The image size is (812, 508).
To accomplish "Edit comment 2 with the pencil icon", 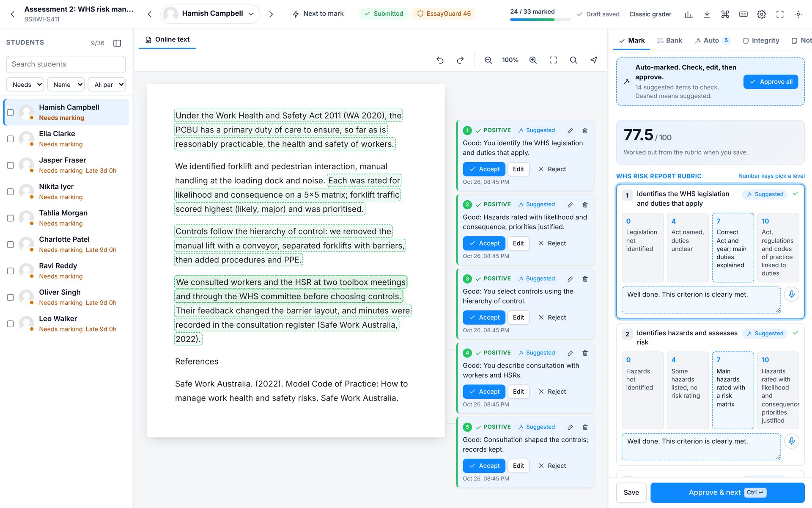I will tap(570, 204).
